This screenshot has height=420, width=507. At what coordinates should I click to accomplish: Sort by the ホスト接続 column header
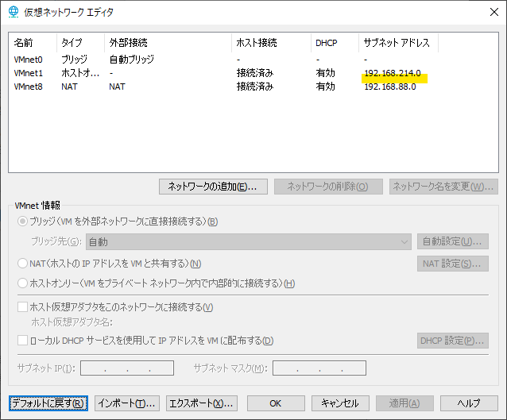(271, 43)
